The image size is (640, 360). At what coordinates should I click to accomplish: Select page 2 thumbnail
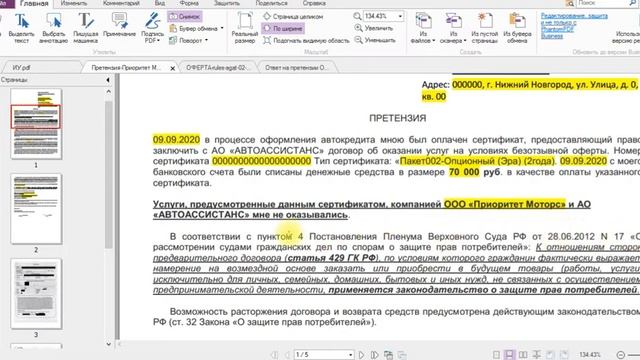click(x=36, y=209)
